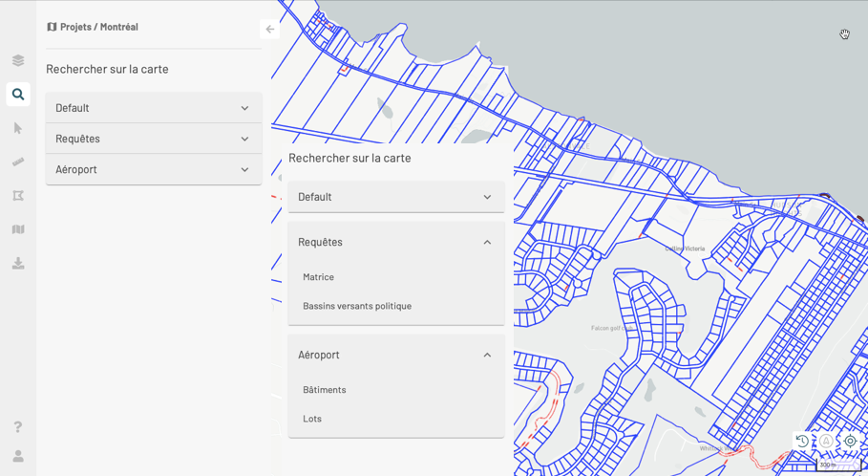Image resolution: width=868 pixels, height=476 pixels.
Task: Open the map basemap icon in sidebar
Action: click(18, 229)
